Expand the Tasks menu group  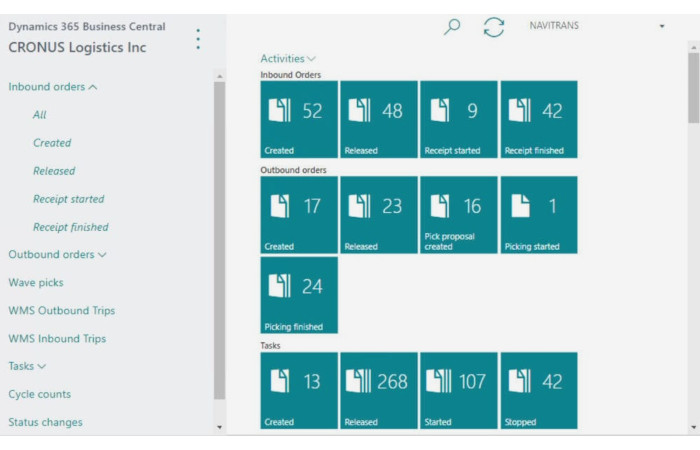(x=27, y=366)
